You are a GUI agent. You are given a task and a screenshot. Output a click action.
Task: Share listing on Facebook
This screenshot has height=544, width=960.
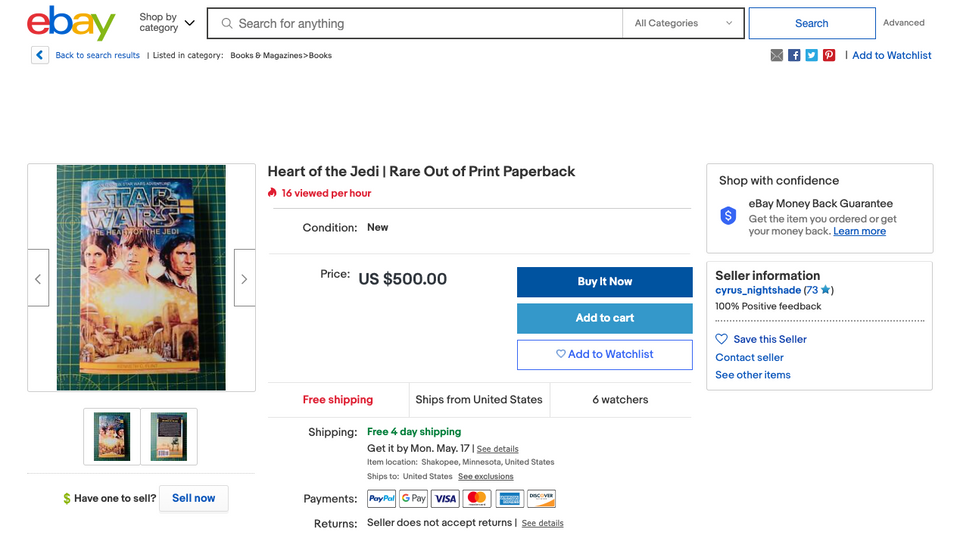coord(794,55)
